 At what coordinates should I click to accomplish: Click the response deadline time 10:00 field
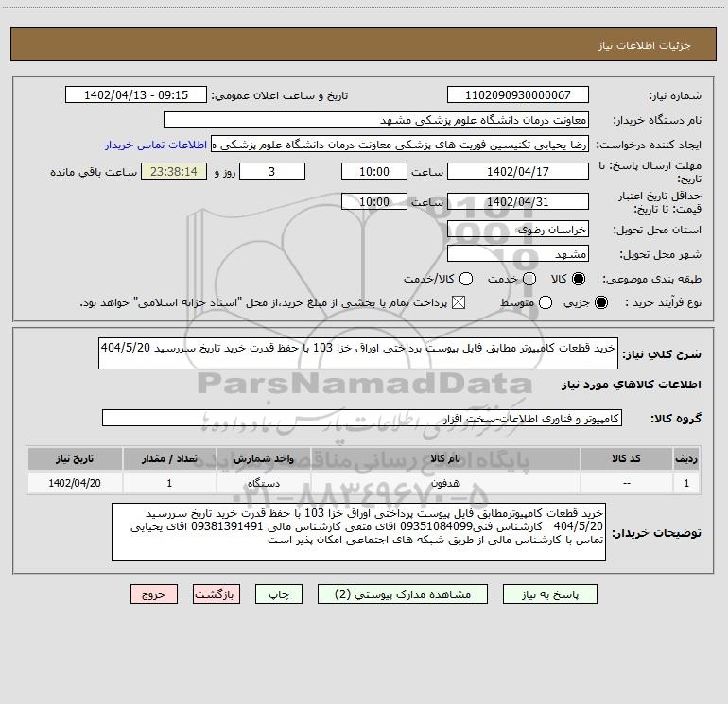pyautogui.click(x=374, y=171)
